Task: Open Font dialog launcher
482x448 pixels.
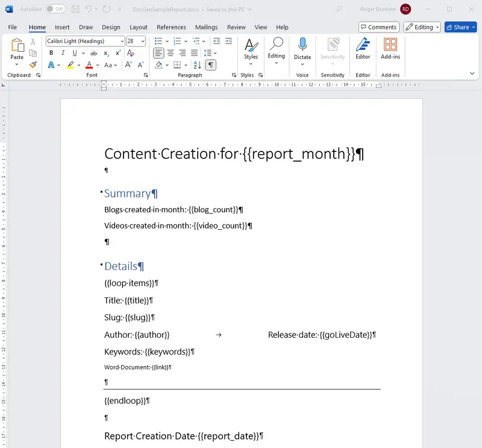Action: pos(146,75)
